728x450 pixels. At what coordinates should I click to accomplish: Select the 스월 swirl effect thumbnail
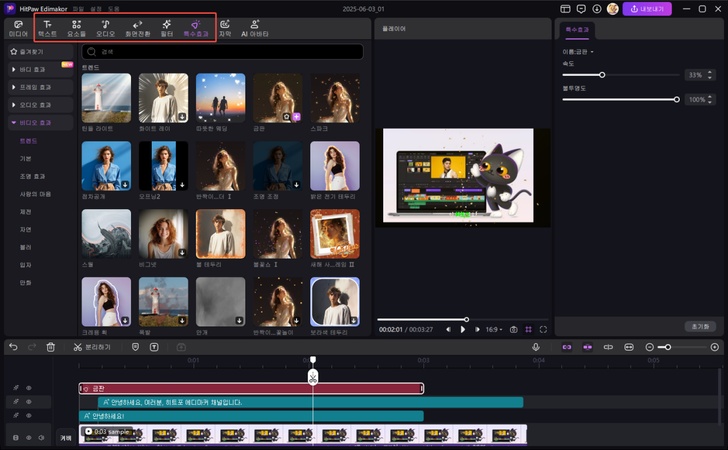(x=106, y=234)
